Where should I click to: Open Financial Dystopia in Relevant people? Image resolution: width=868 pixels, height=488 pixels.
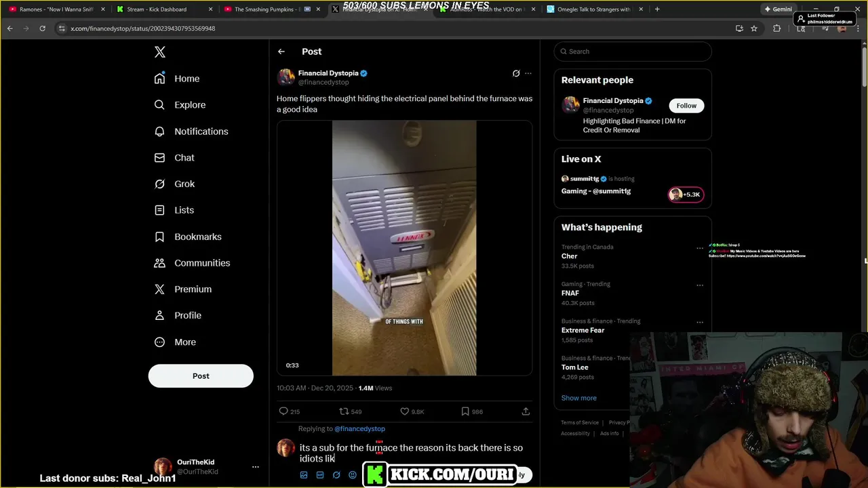point(613,101)
